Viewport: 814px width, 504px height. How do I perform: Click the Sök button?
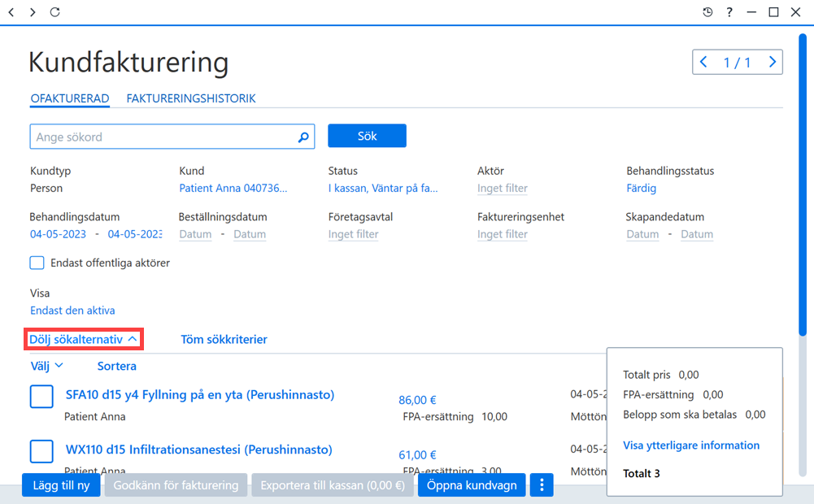tap(367, 136)
